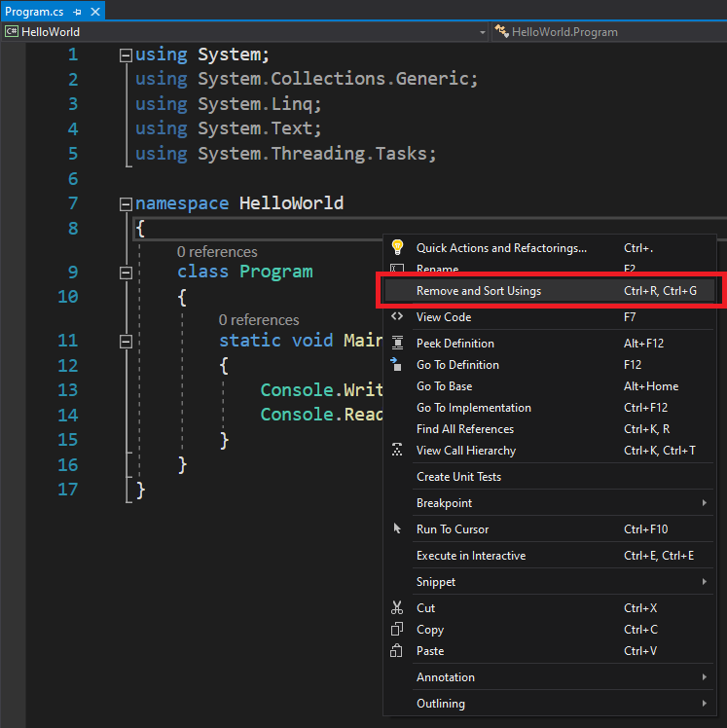Click the Cut scissors icon

tap(397, 607)
